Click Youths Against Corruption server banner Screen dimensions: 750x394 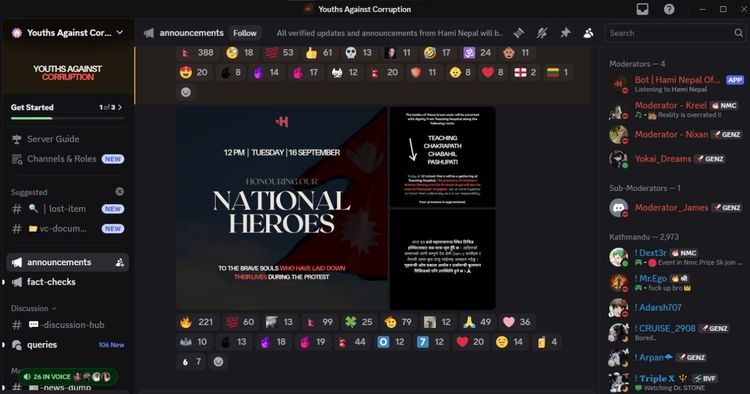[x=67, y=73]
